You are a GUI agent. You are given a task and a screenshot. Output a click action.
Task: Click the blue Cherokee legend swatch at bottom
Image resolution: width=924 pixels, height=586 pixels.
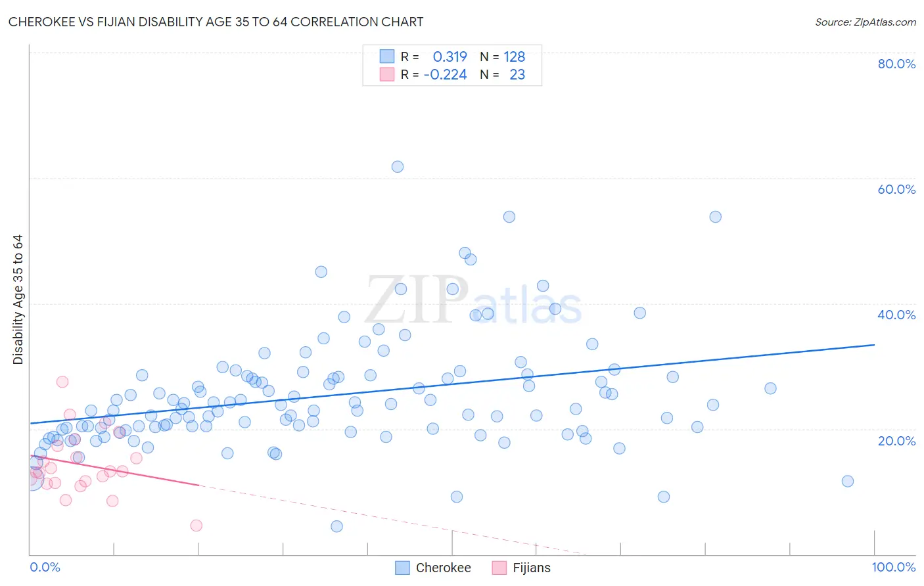[402, 568]
